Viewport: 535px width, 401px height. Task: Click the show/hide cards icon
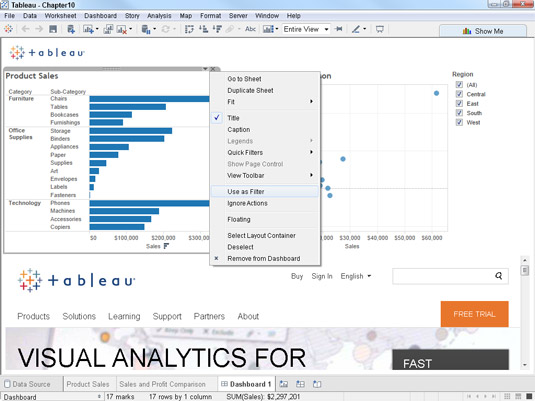click(269, 29)
